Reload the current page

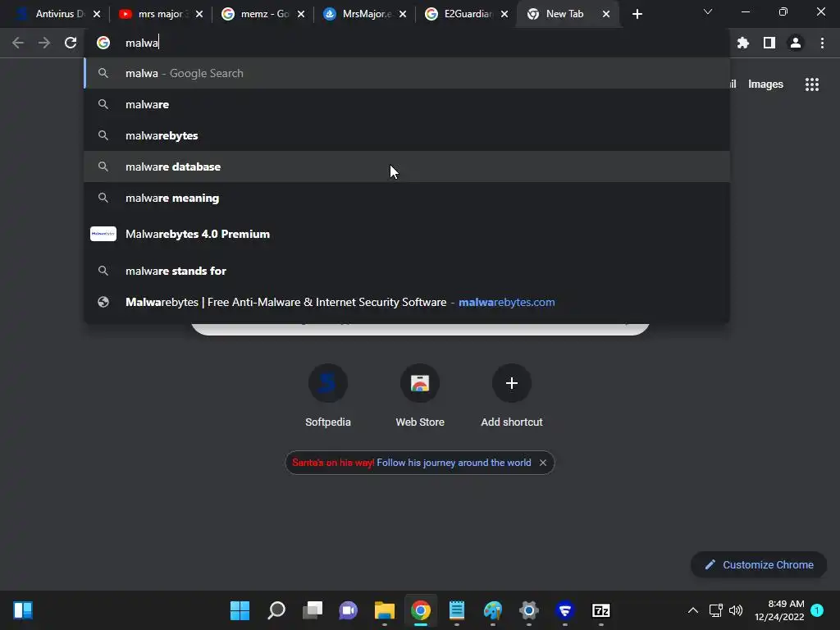tap(71, 43)
